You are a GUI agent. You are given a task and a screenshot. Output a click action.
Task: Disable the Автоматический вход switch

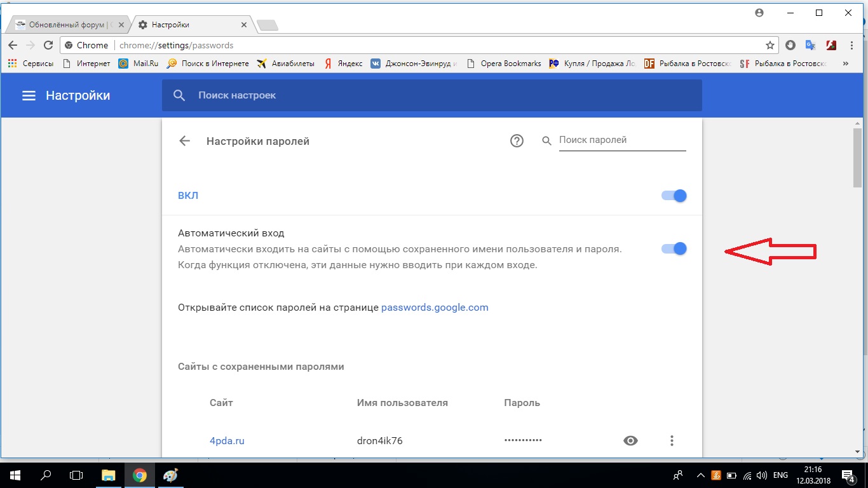pyautogui.click(x=674, y=248)
